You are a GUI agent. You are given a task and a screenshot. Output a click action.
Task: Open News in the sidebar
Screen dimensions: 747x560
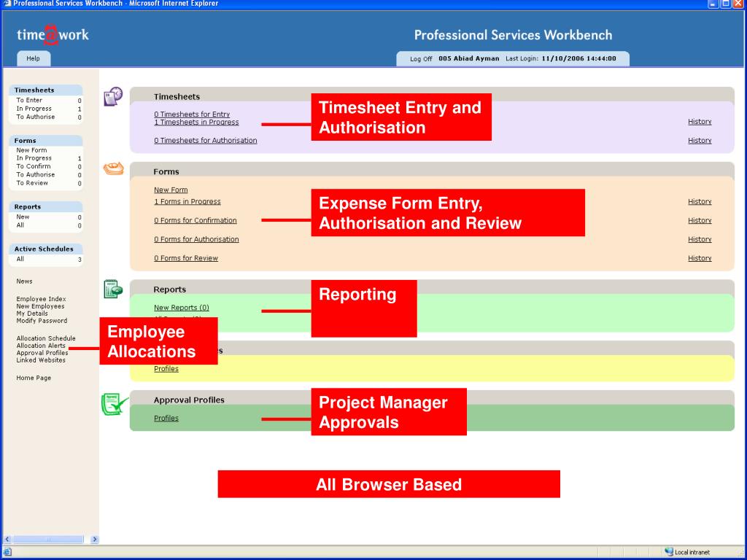pyautogui.click(x=24, y=281)
